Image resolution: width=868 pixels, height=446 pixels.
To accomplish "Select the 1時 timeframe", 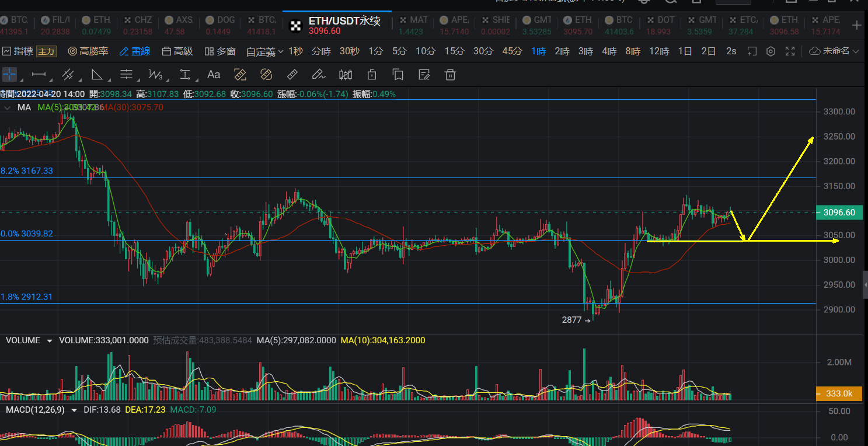I will coord(538,51).
